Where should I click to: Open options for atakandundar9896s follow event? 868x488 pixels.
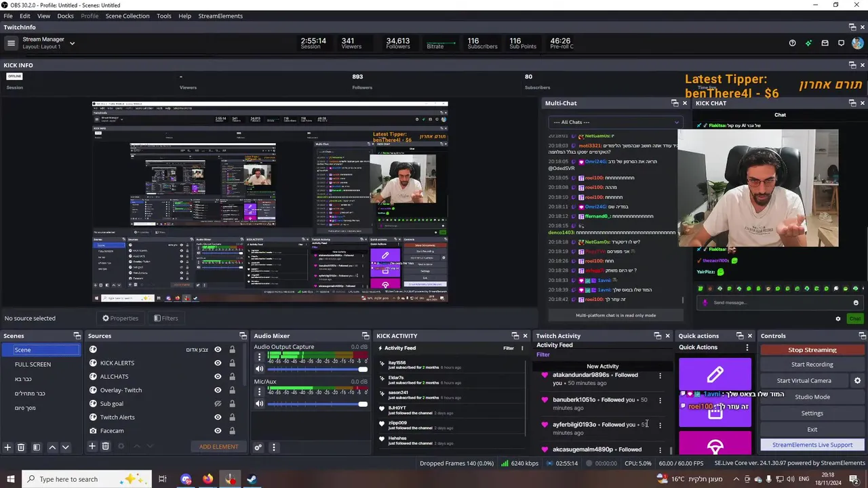point(660,375)
